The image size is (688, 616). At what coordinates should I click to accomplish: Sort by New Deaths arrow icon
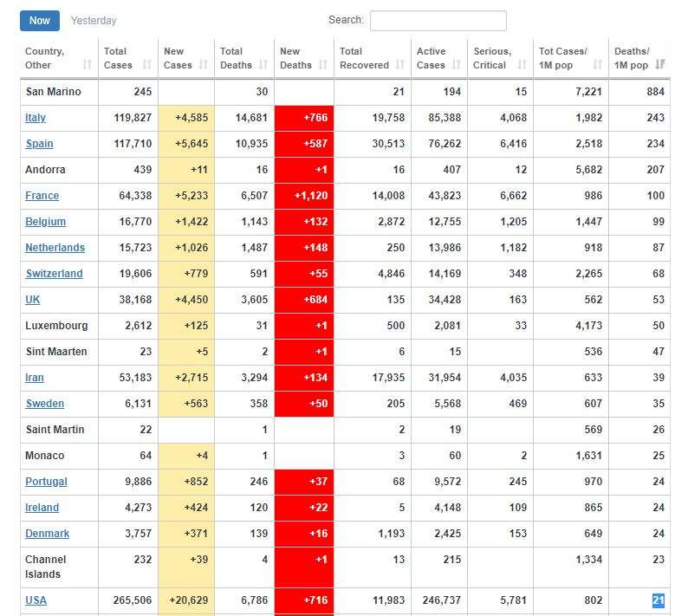click(x=322, y=65)
